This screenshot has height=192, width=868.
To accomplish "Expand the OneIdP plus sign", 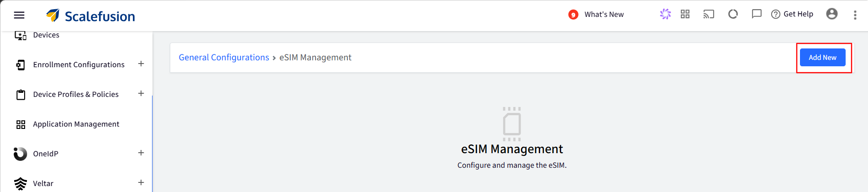I will 141,153.
